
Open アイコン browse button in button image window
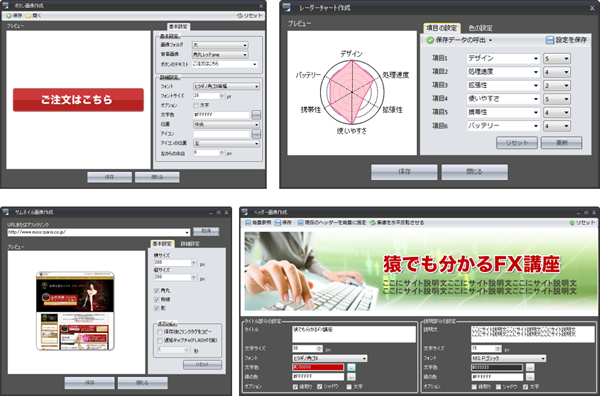[x=256, y=134]
